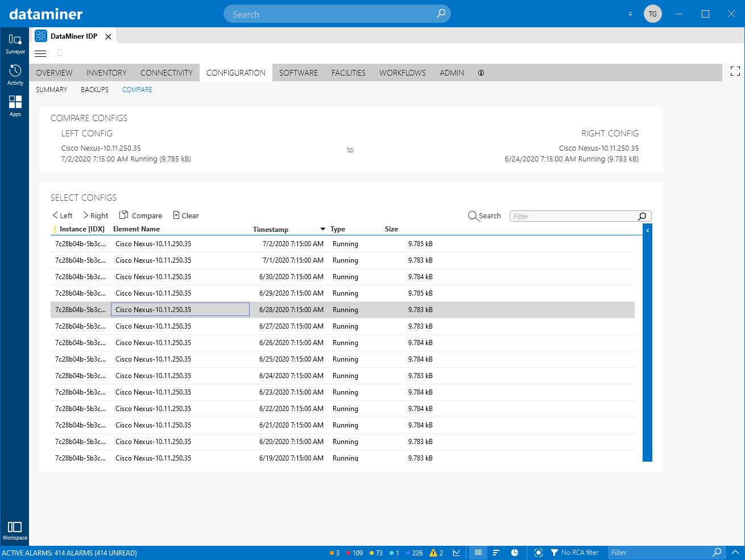Go to the BACKUPS subtab
Image resolution: width=745 pixels, height=560 pixels.
pyautogui.click(x=94, y=90)
